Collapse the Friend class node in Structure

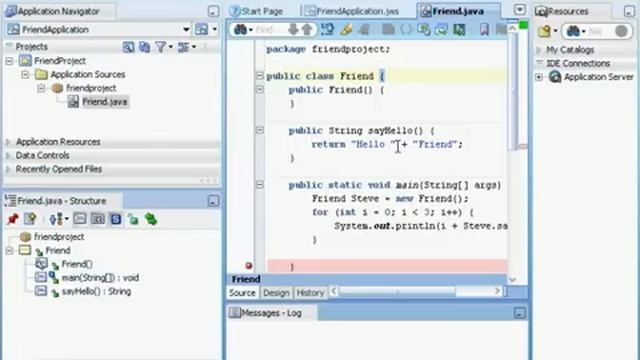(x=9, y=251)
